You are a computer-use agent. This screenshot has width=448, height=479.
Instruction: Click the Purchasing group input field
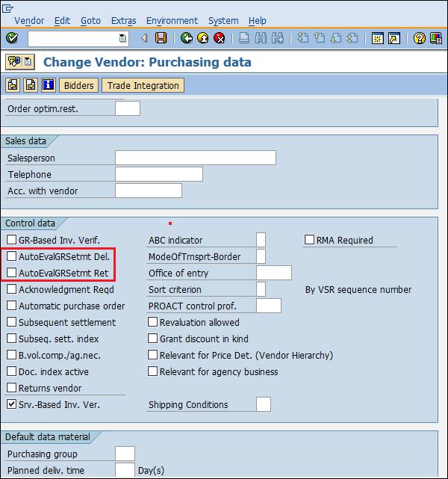coord(125,454)
